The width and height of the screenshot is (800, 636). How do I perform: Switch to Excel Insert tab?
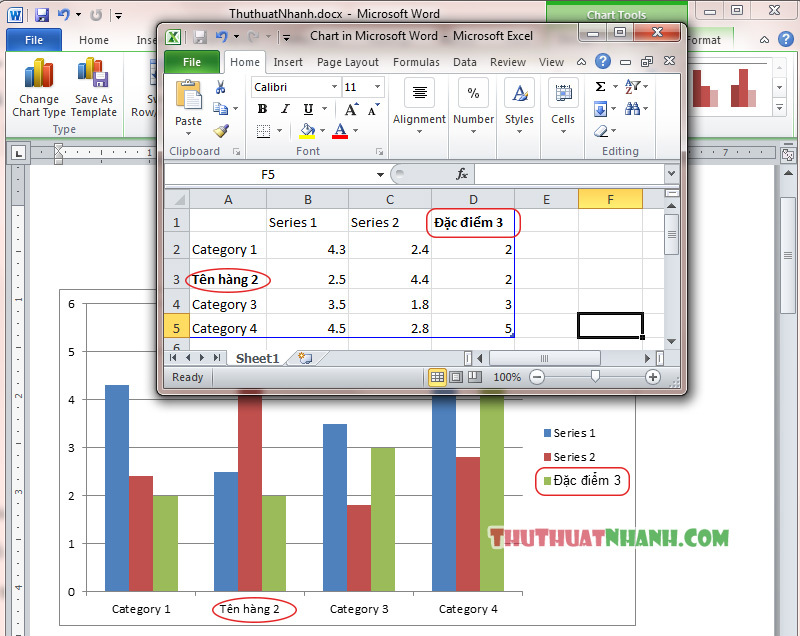[288, 62]
